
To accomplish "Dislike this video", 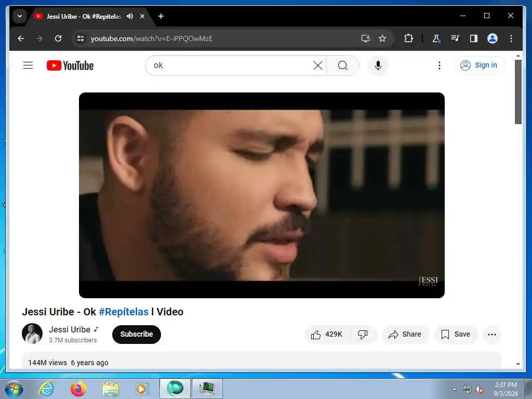I will pos(363,335).
